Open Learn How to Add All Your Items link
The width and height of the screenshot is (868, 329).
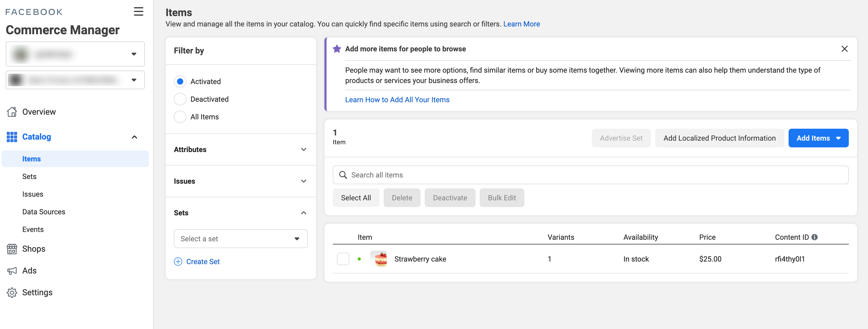click(x=397, y=100)
